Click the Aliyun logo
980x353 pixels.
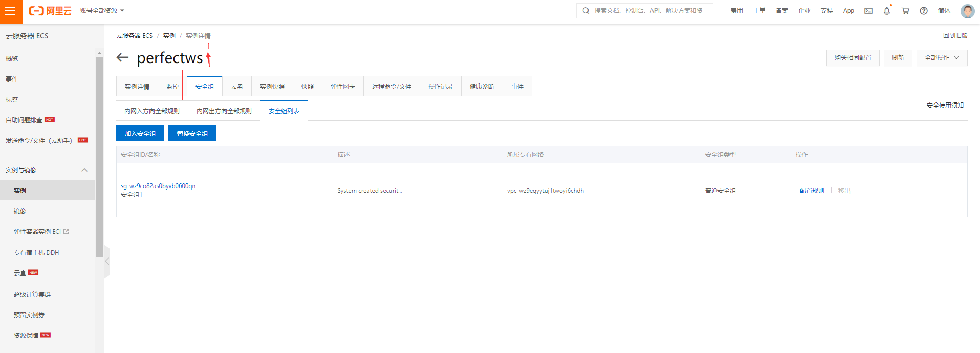(50, 11)
